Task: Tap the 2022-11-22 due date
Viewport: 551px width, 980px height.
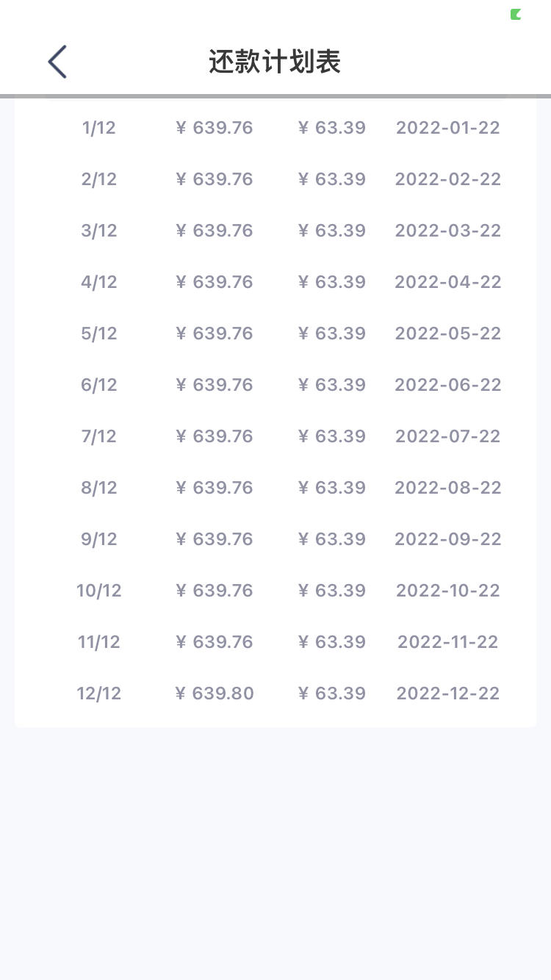Action: click(x=448, y=642)
